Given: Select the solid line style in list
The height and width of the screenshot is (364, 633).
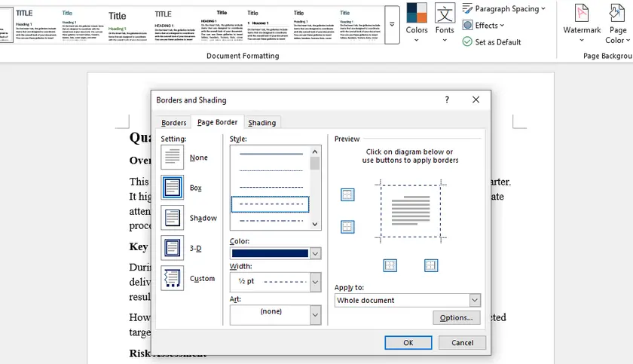Looking at the screenshot, I should 270,154.
